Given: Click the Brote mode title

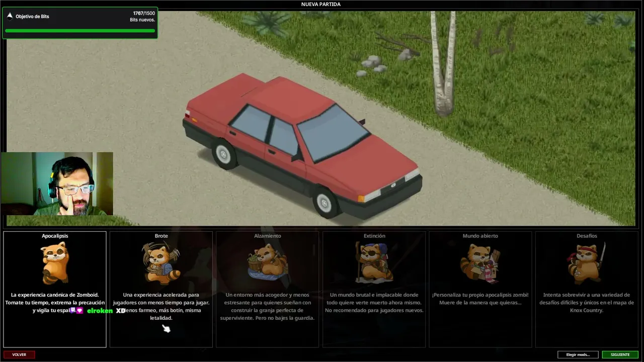Looking at the screenshot, I should (x=161, y=236).
